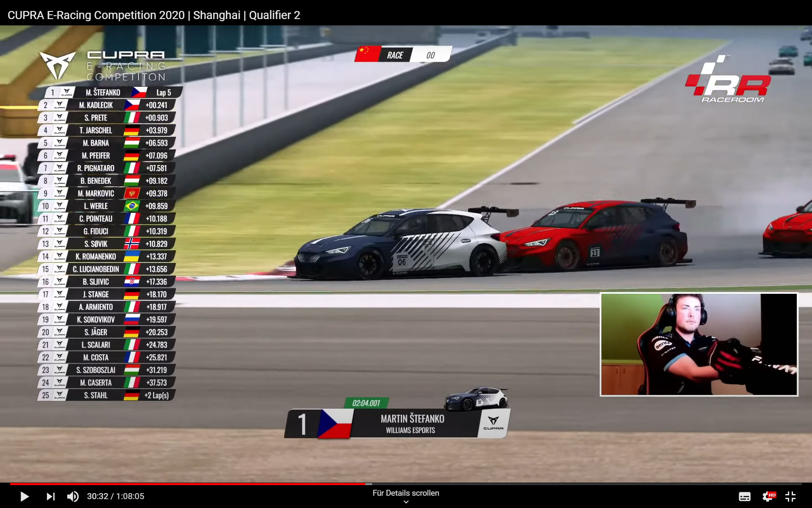Click the 'M. CASERTA' leaderboard entry
812x508 pixels.
[x=106, y=383]
